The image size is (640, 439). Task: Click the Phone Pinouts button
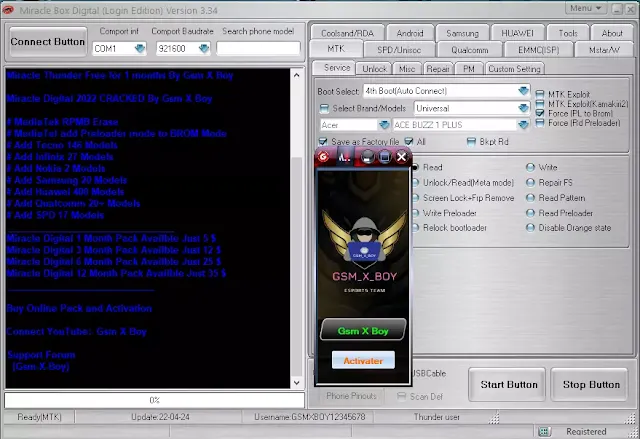click(351, 396)
